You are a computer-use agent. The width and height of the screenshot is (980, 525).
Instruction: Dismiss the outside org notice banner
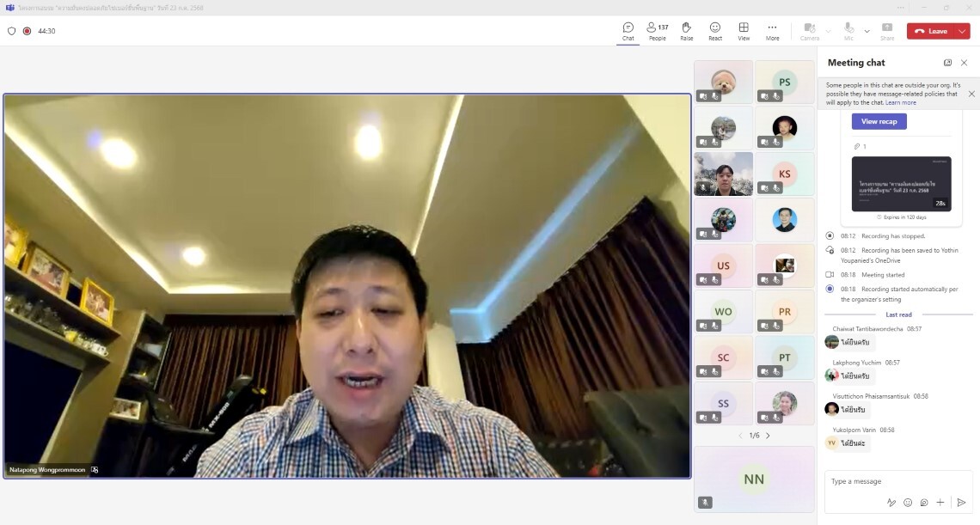[971, 94]
